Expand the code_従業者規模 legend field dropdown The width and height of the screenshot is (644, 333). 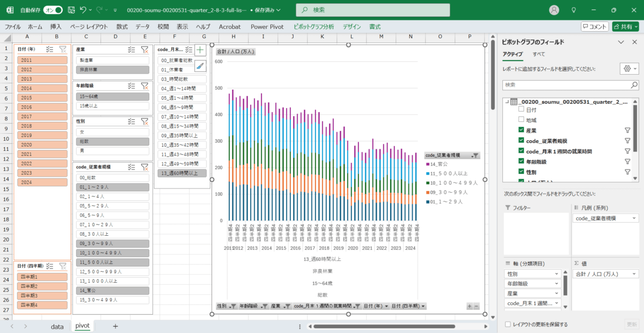click(634, 219)
